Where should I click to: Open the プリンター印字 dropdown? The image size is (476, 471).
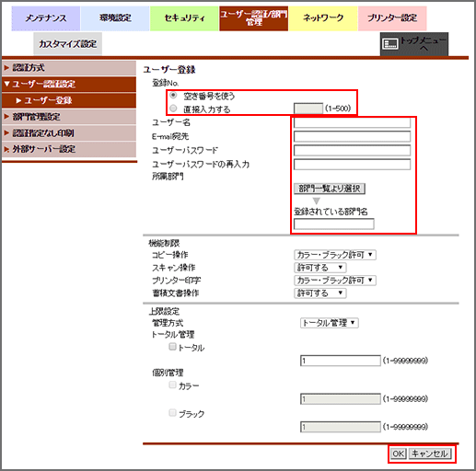point(335,281)
